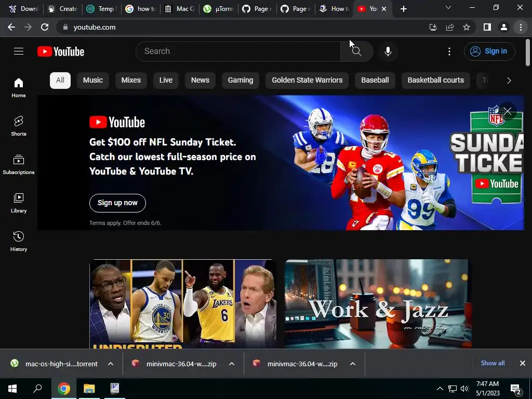Select the Music filter chip

pos(93,81)
